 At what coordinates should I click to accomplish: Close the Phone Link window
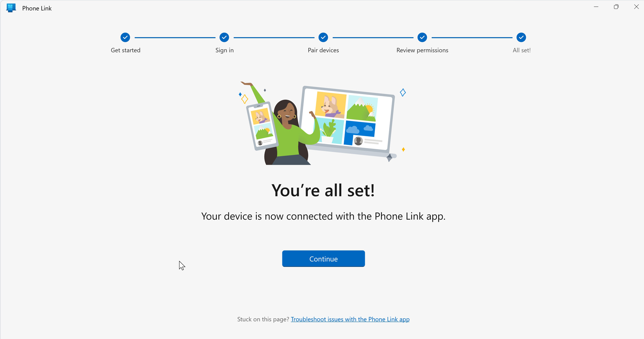pyautogui.click(x=636, y=7)
